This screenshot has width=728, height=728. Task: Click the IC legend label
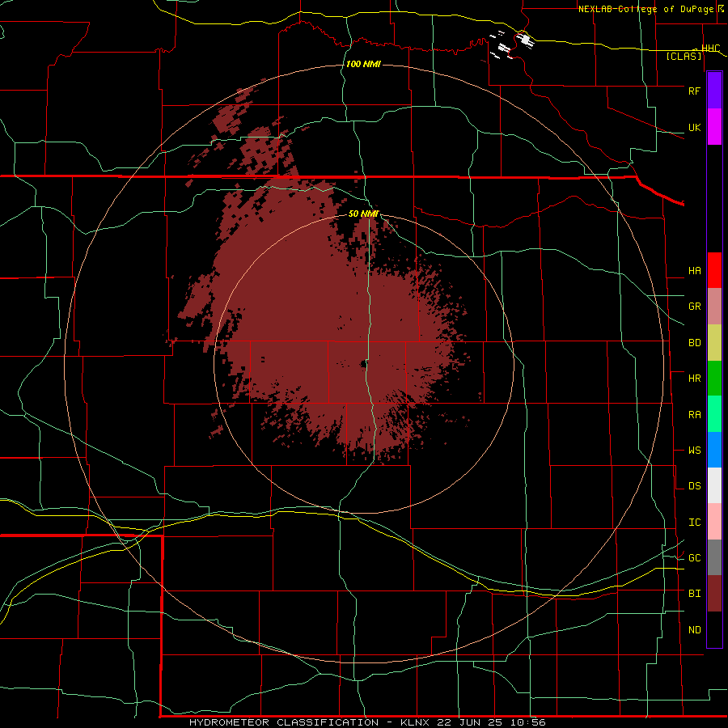coord(694,523)
